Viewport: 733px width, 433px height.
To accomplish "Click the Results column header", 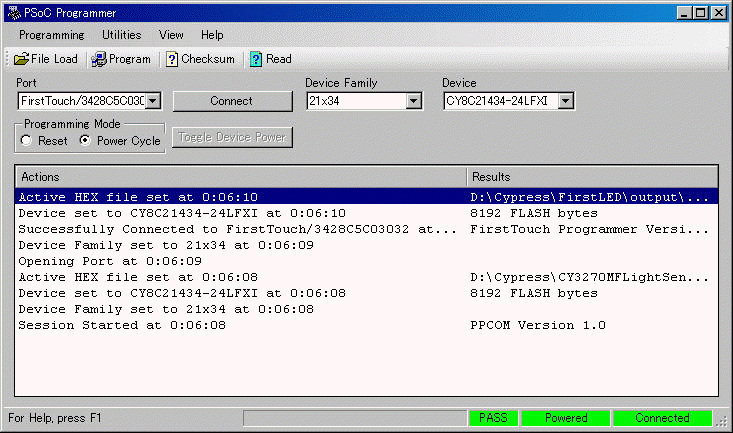I will pyautogui.click(x=592, y=177).
